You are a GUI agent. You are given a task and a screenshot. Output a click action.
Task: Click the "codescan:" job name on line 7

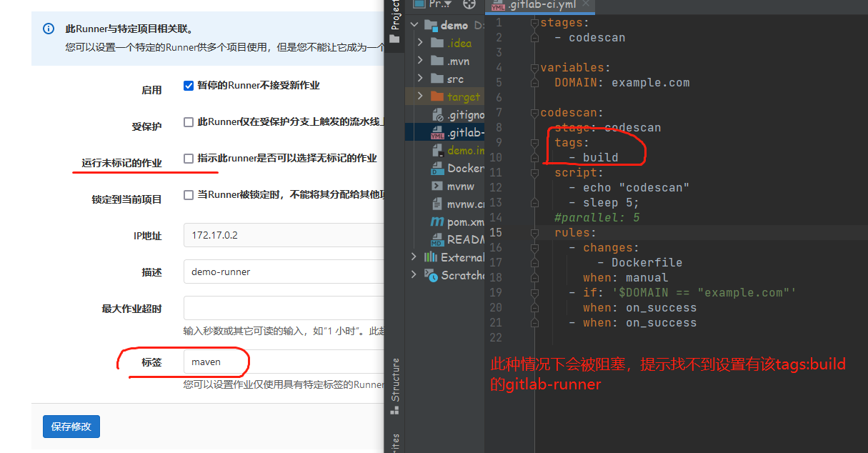[x=572, y=113]
